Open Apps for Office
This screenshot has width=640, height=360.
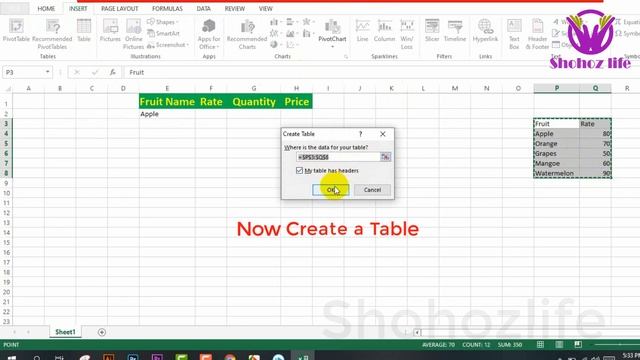(x=209, y=34)
